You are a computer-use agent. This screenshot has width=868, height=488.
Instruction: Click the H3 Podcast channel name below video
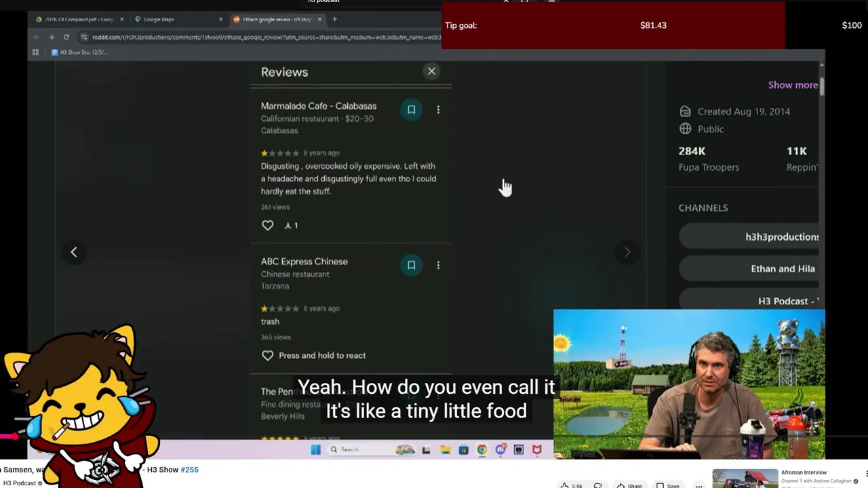20,483
